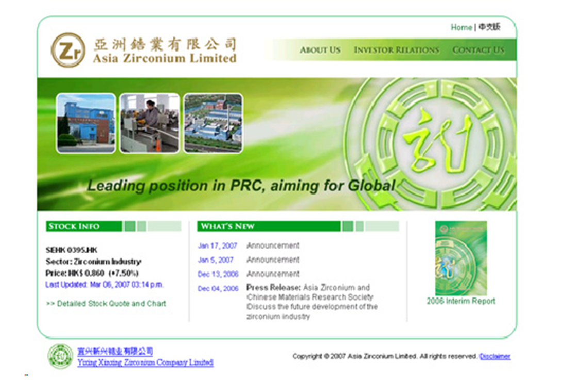Click the What's New section header
The image size is (588, 392).
coord(298,226)
